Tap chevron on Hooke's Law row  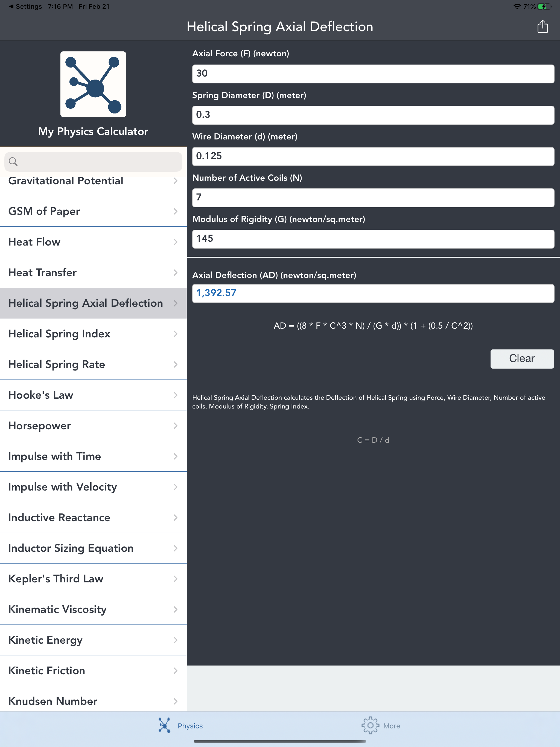click(175, 395)
